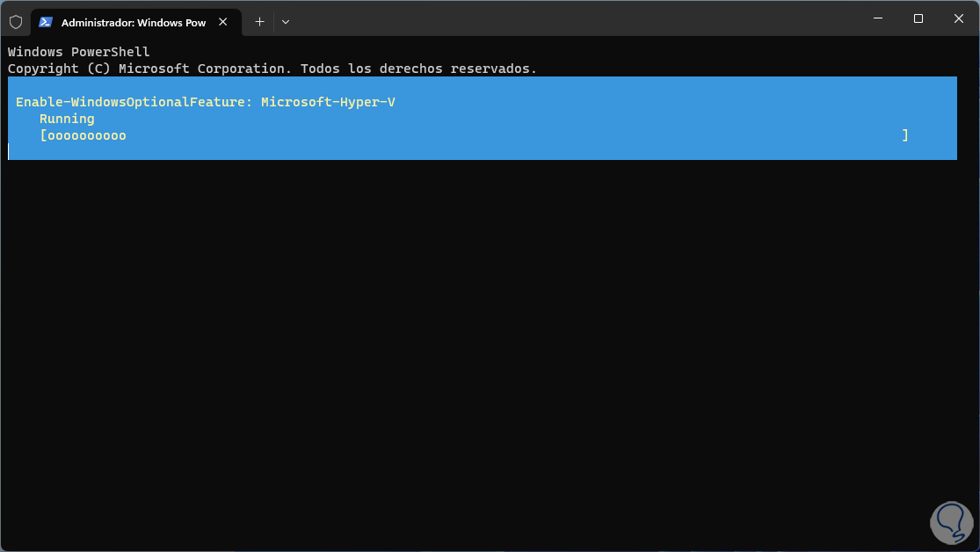Close the Administrador: Windows PowerShell tab
The image size is (980, 552).
(x=223, y=22)
